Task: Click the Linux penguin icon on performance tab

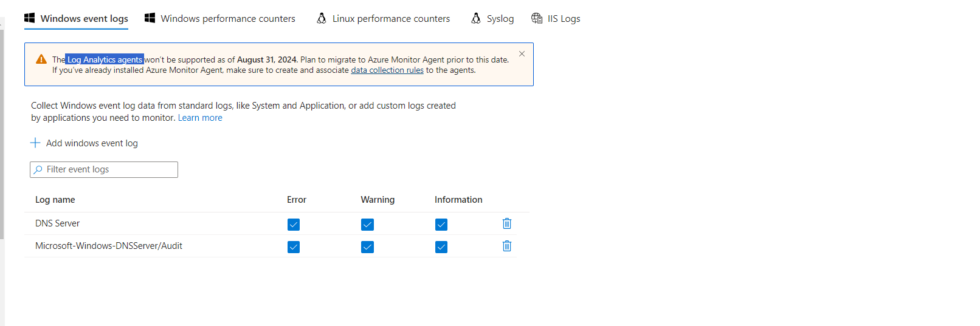Action: [322, 18]
